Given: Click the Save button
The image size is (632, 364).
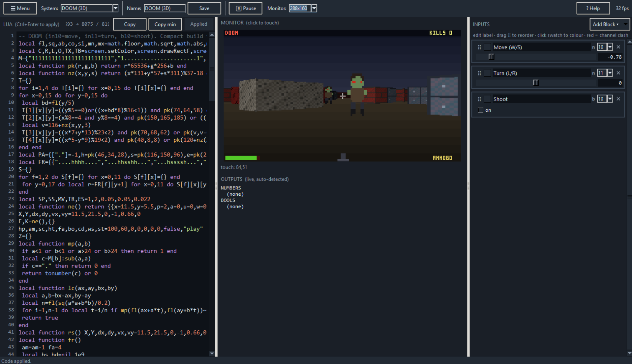Looking at the screenshot, I should (x=204, y=8).
